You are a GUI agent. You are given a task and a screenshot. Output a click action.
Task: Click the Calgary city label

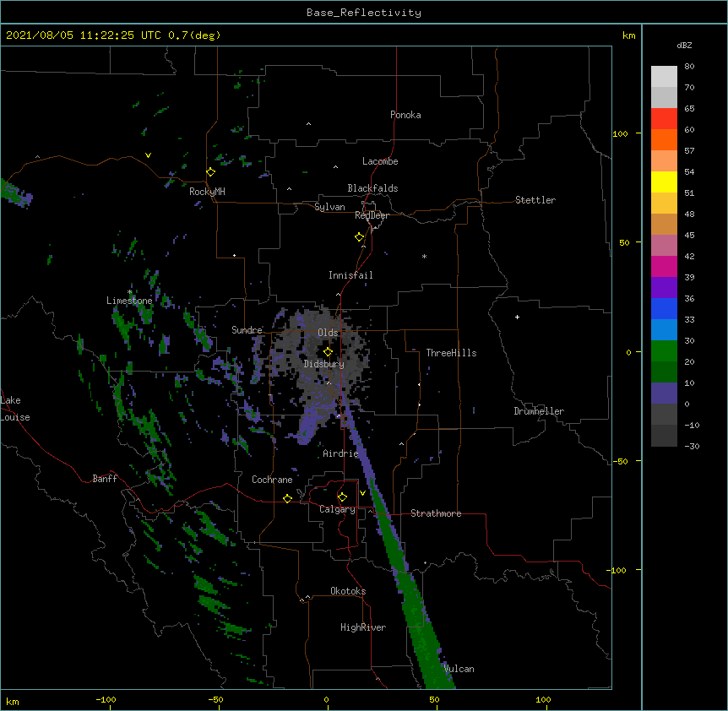click(x=337, y=509)
